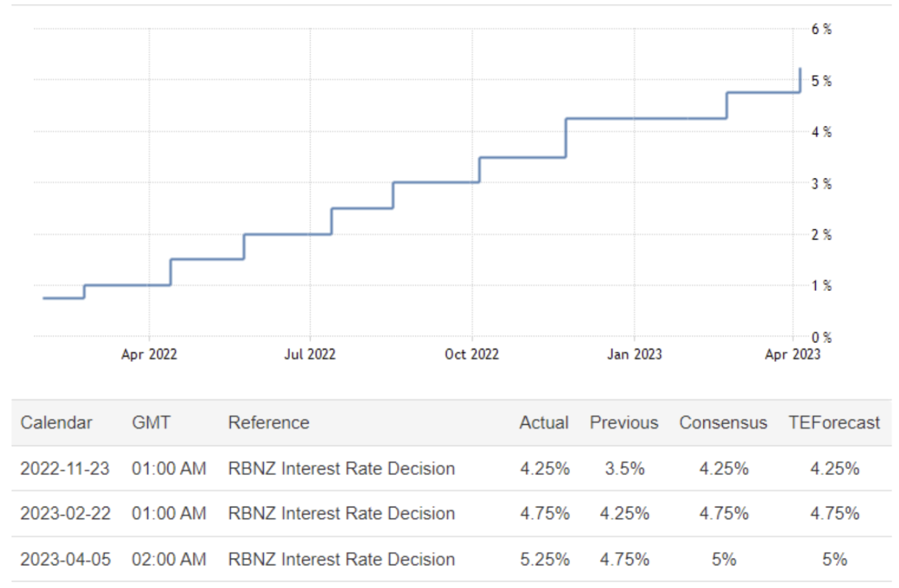
Task: Open the 2023-02-22 RBNZ Interest Rate Decision
Action: (341, 513)
